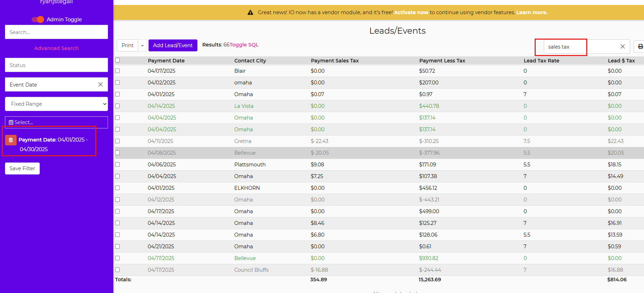Check the select-all checkbox in the header row
The width and height of the screenshot is (644, 293).
118,60
